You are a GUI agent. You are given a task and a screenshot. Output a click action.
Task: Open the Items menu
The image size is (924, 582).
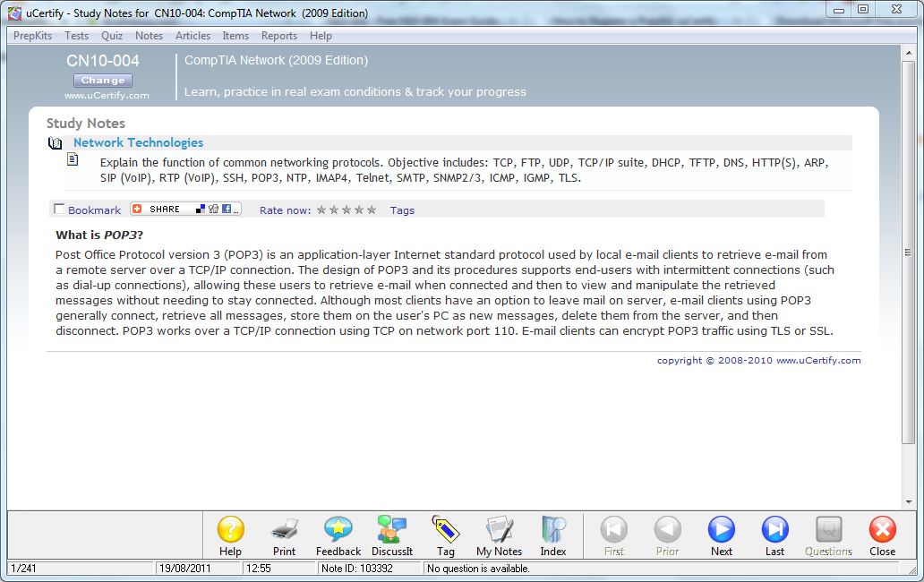[235, 36]
